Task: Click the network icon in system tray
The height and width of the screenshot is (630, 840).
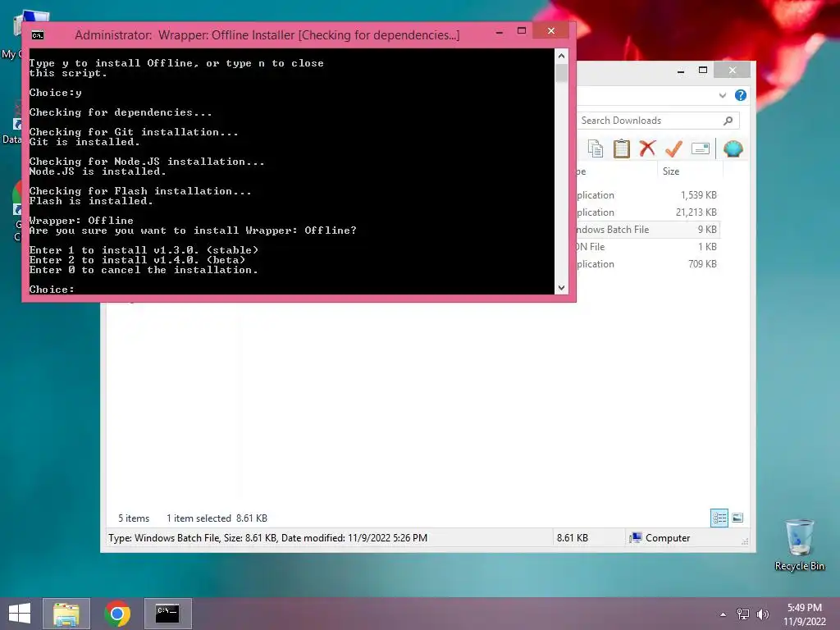Action: coord(743,614)
